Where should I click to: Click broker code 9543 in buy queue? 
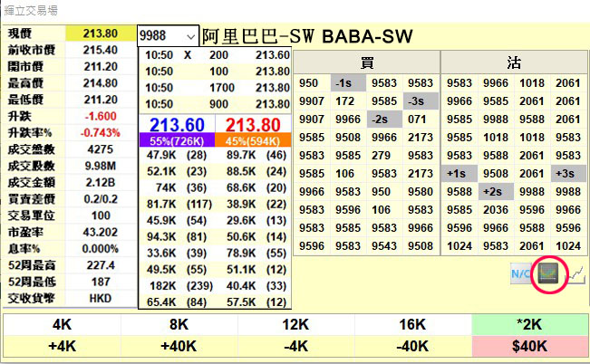pos(384,246)
